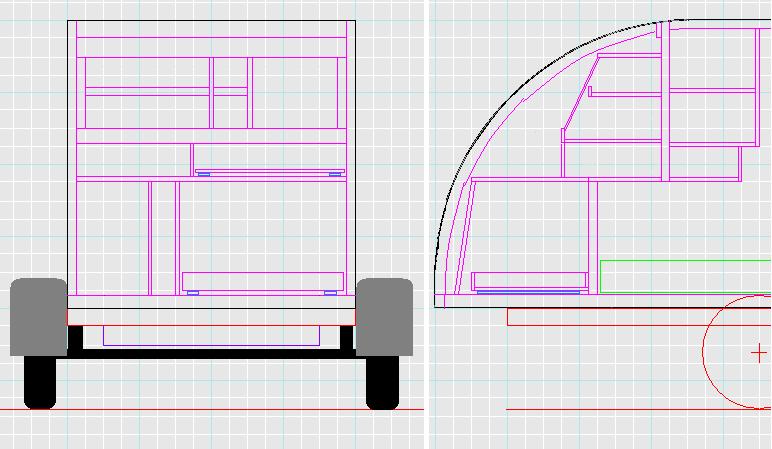Select the right gray fender in front view
The image size is (772, 449).
(384, 317)
